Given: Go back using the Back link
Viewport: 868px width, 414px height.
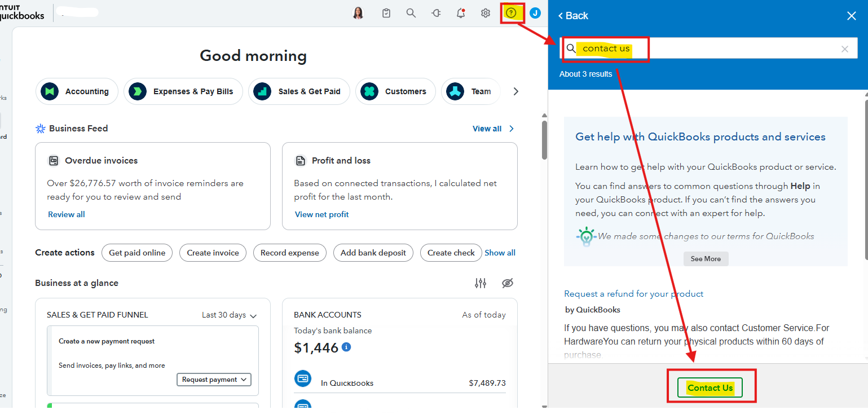Looking at the screenshot, I should click(x=573, y=16).
